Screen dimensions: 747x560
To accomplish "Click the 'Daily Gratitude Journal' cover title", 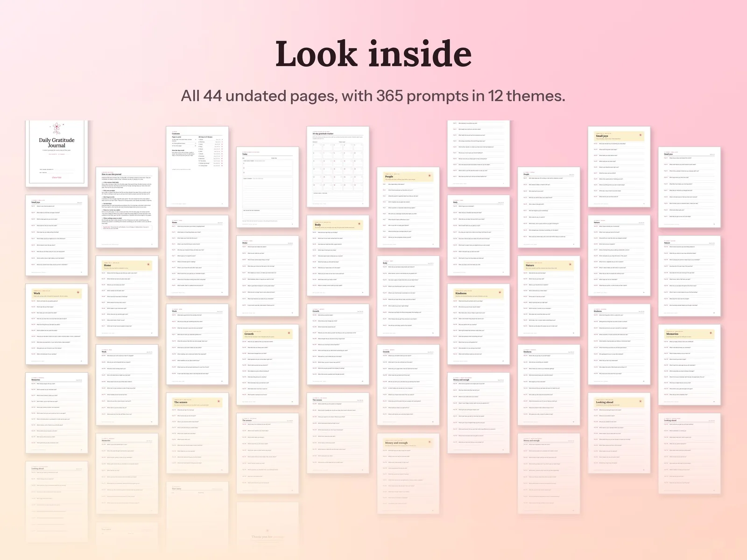I will click(x=56, y=143).
